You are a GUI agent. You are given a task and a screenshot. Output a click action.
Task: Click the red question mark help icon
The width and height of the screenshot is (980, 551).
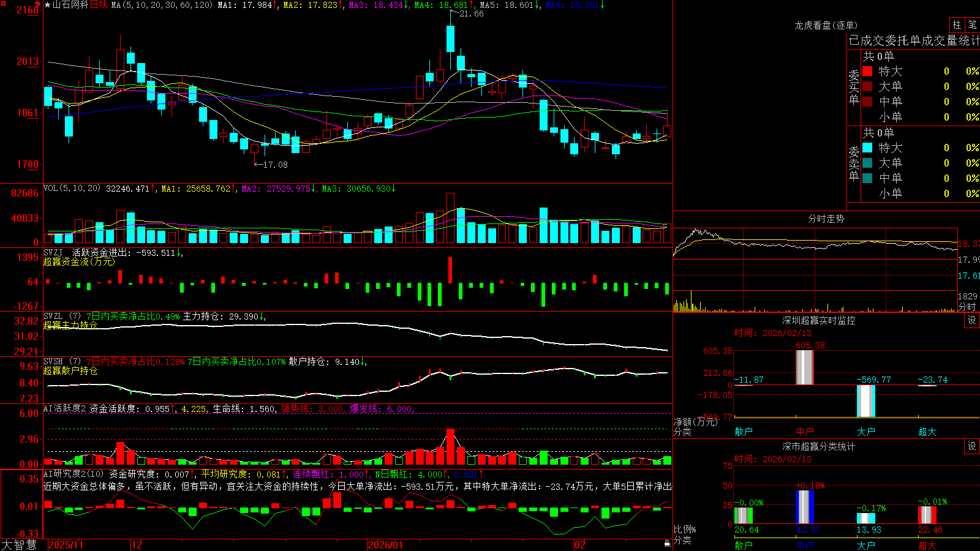37,5
